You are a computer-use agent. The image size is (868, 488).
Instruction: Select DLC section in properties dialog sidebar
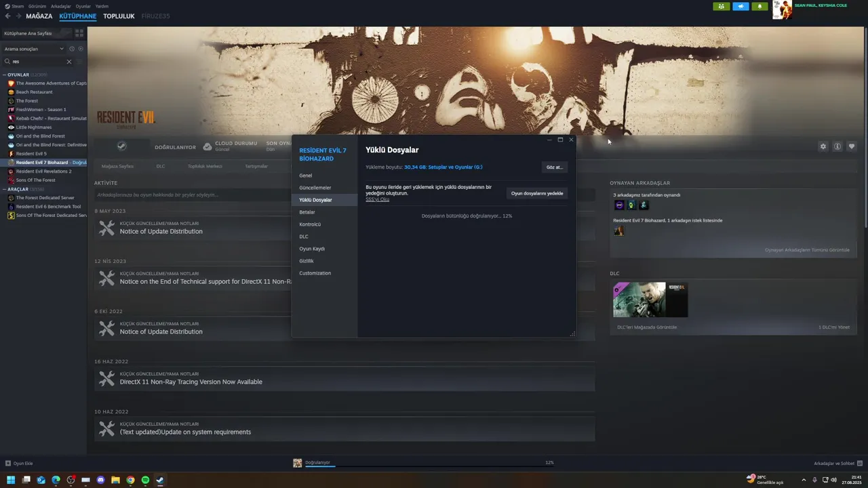[324, 237]
